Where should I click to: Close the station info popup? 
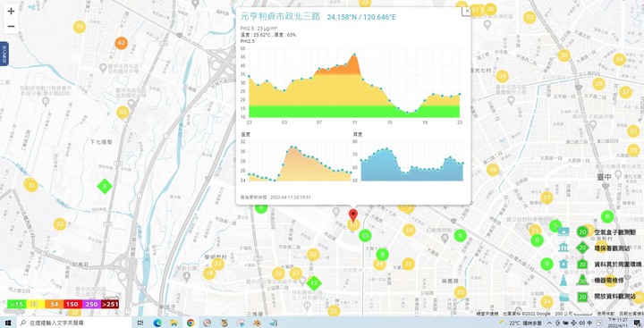pyautogui.click(x=466, y=11)
